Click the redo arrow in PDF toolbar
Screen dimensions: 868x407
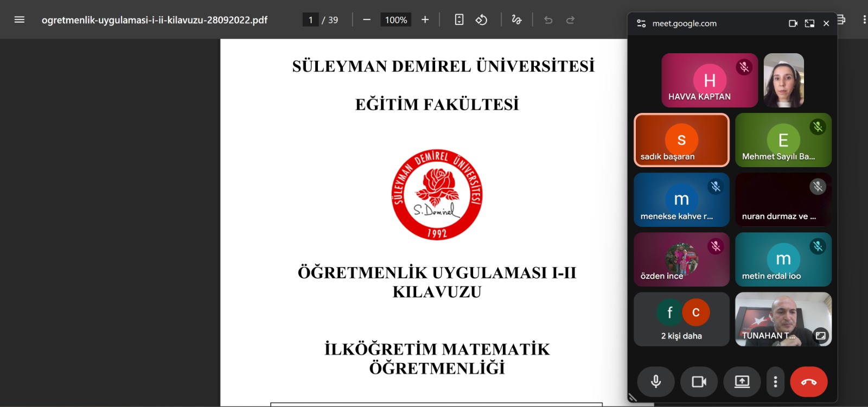(x=570, y=20)
